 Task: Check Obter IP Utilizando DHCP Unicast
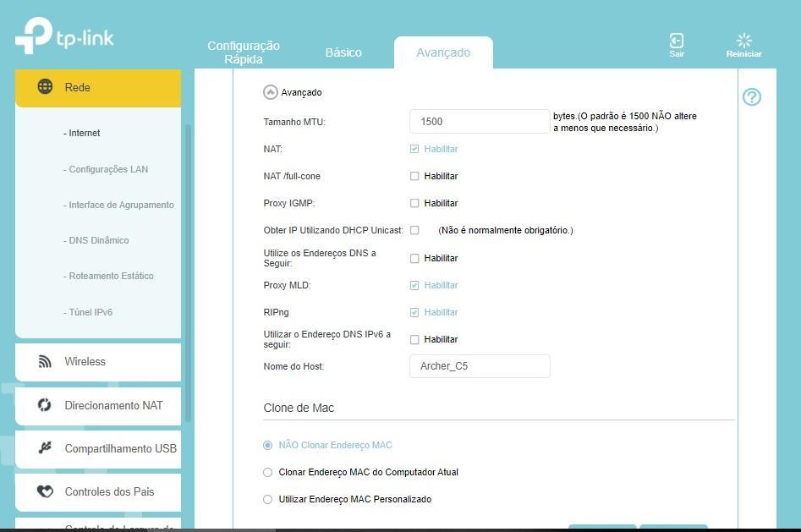414,230
